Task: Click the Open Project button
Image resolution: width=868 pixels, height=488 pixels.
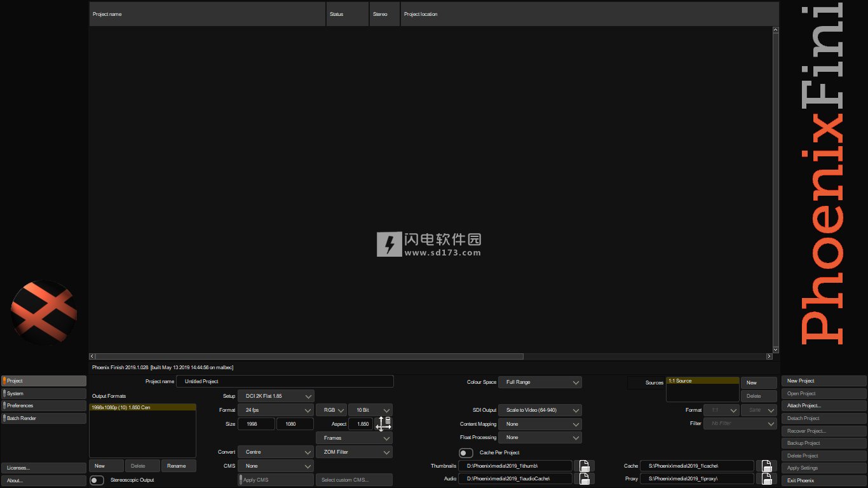Action: (824, 393)
